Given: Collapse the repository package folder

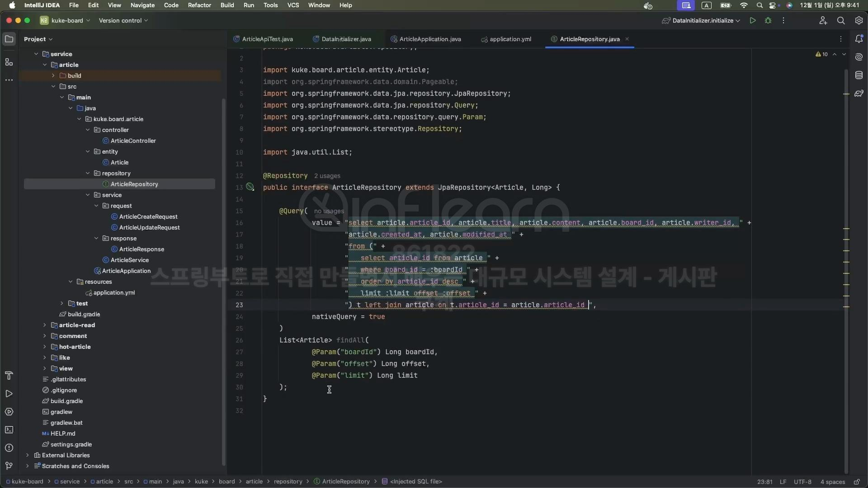Looking at the screenshot, I should (x=88, y=173).
